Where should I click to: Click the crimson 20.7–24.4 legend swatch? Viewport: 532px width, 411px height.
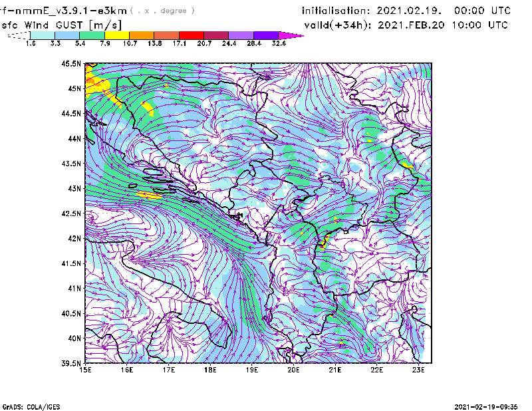[x=216, y=35]
